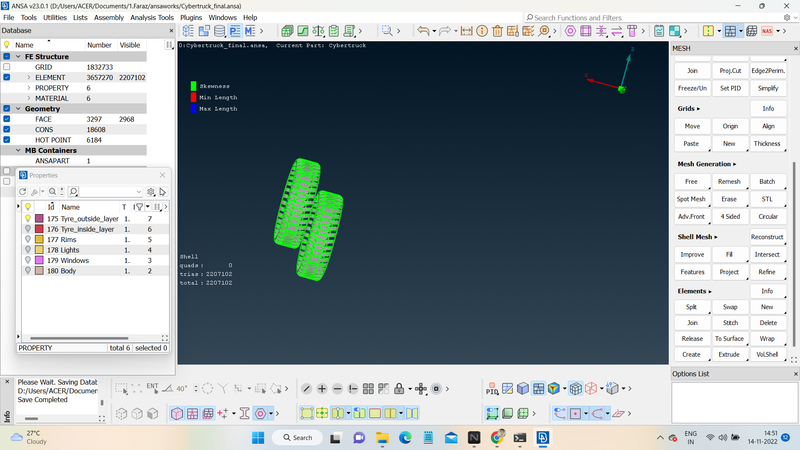This screenshot has height=450, width=800.
Task: Click the PID color mode icon
Action: [x=492, y=389]
